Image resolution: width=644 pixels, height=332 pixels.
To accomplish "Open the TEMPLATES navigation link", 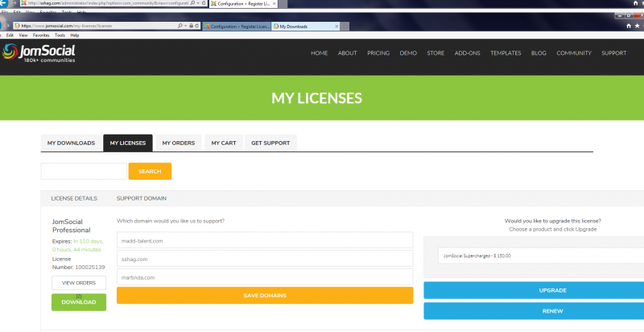I will [506, 53].
